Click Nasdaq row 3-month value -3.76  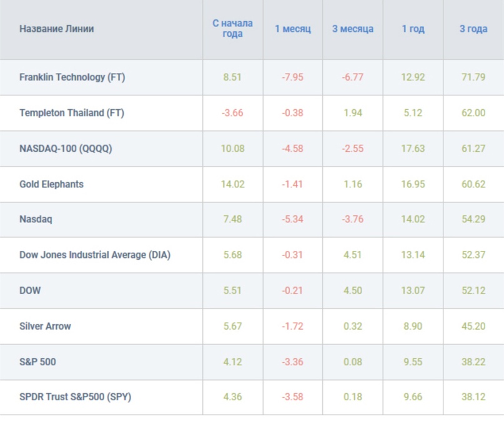[353, 219]
